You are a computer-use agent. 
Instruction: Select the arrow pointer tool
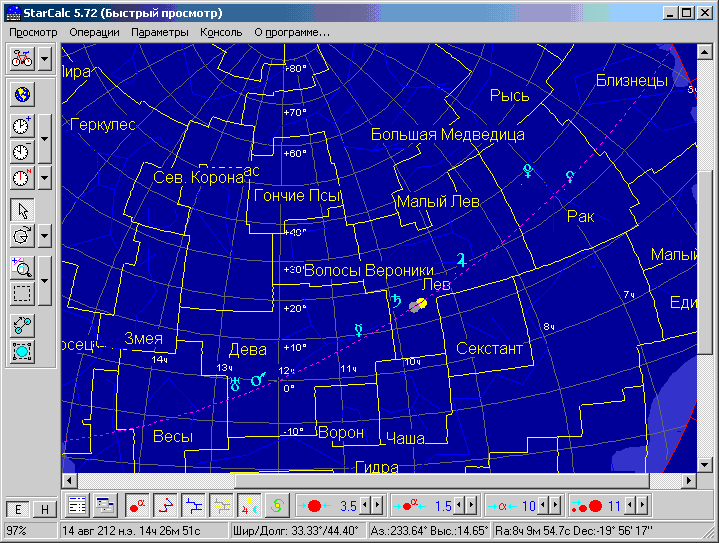pyautogui.click(x=21, y=209)
